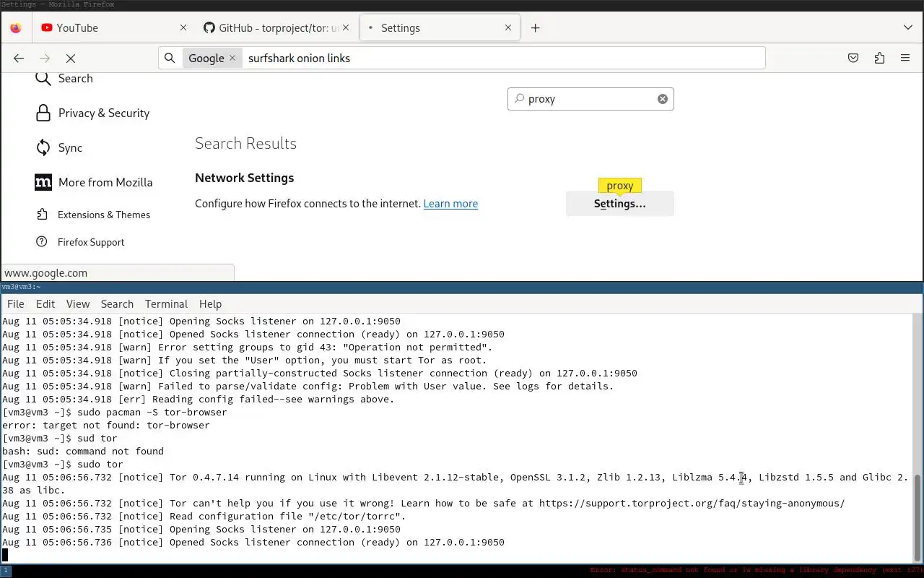Viewport: 924px width, 578px height.
Task: Click 'error: target not found: tor-browser' line
Action: (x=106, y=426)
